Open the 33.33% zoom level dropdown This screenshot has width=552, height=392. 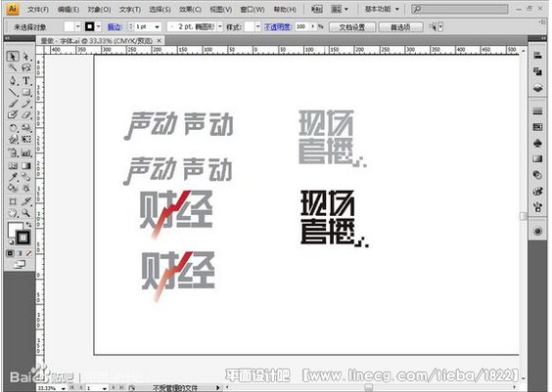(64, 388)
